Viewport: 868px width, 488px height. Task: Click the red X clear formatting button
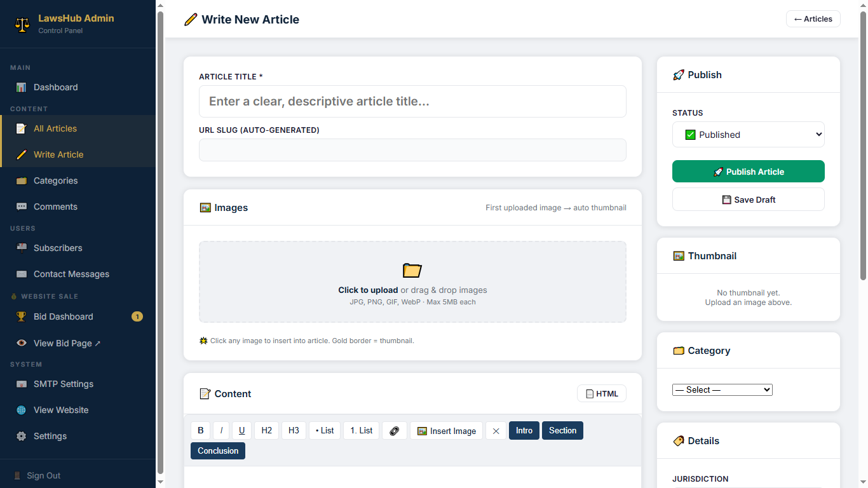click(x=496, y=431)
